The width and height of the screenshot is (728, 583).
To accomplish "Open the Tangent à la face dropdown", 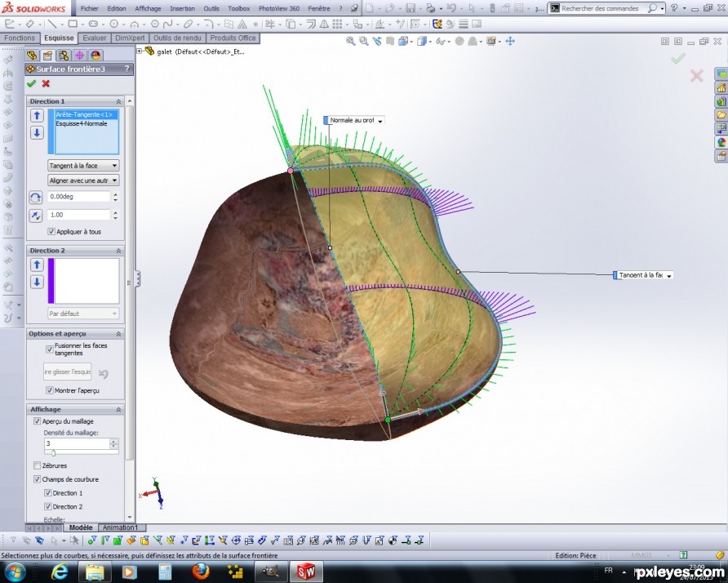I will (83, 166).
